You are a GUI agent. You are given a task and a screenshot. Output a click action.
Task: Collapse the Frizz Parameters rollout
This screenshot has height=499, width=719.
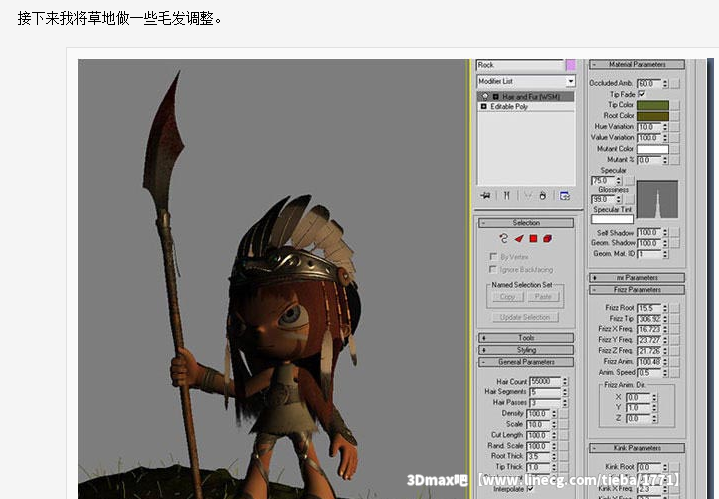click(637, 290)
